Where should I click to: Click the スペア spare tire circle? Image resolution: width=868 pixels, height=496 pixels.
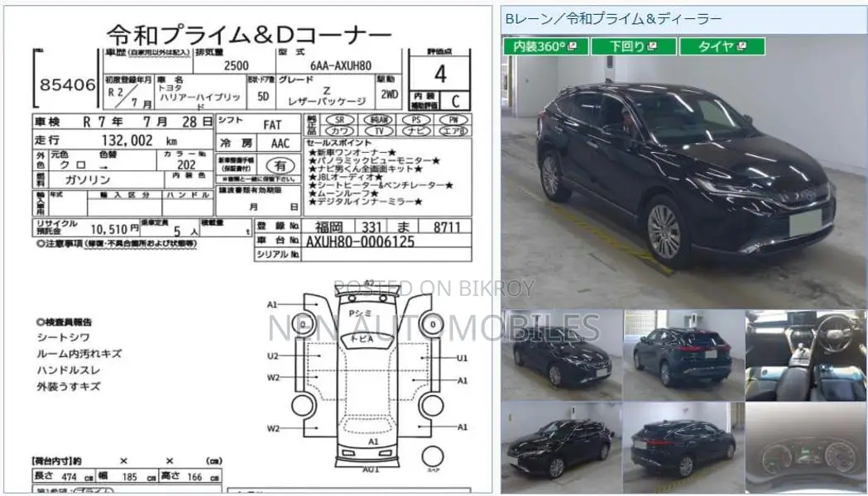432,458
